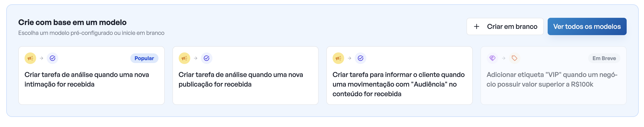Click the VIP etiqueta template text

coord(552,79)
